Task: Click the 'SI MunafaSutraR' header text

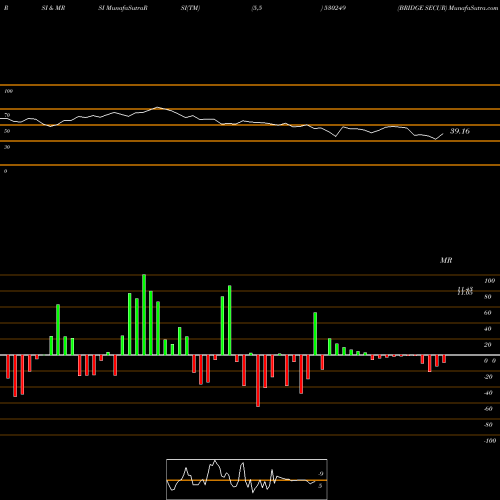Action: (x=123, y=8)
